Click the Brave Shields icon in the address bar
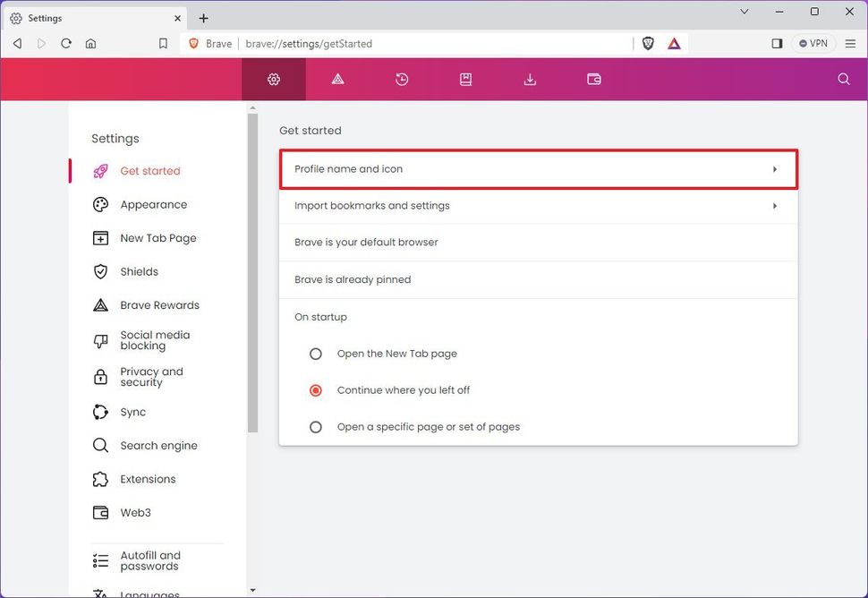Screen dimensions: 868x598 pos(647,42)
